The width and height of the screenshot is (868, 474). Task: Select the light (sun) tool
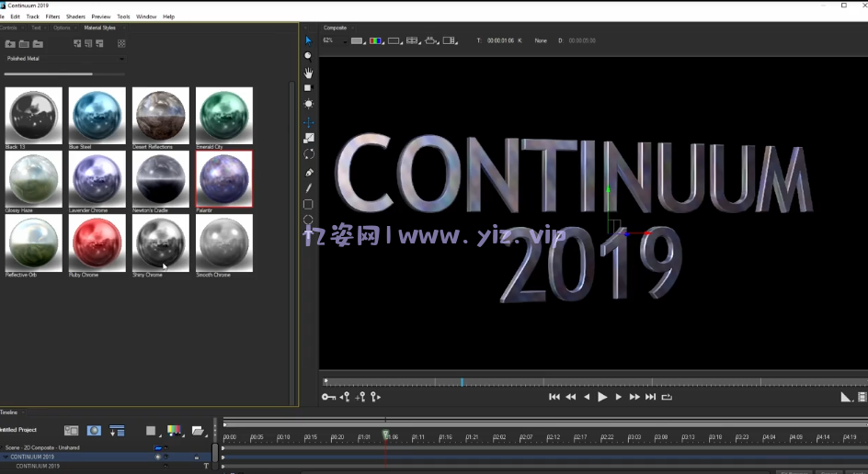308,104
